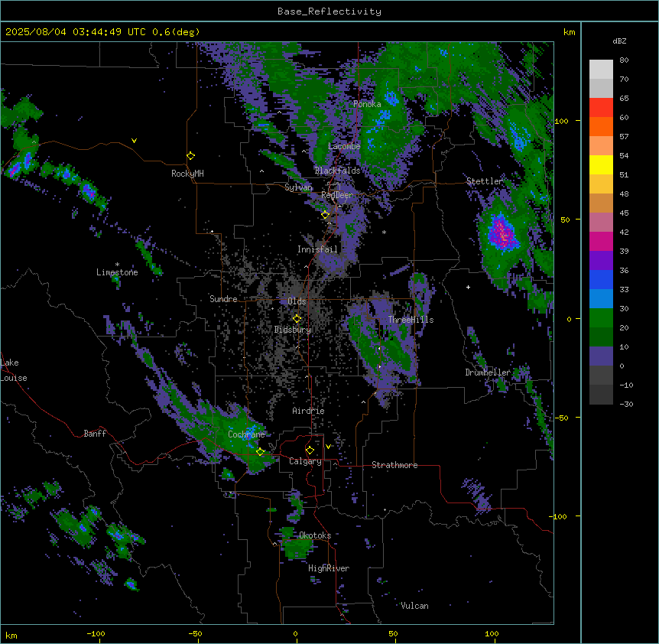Click the RockyMH label
Screen dimensions: 659x644
pyautogui.click(x=187, y=174)
